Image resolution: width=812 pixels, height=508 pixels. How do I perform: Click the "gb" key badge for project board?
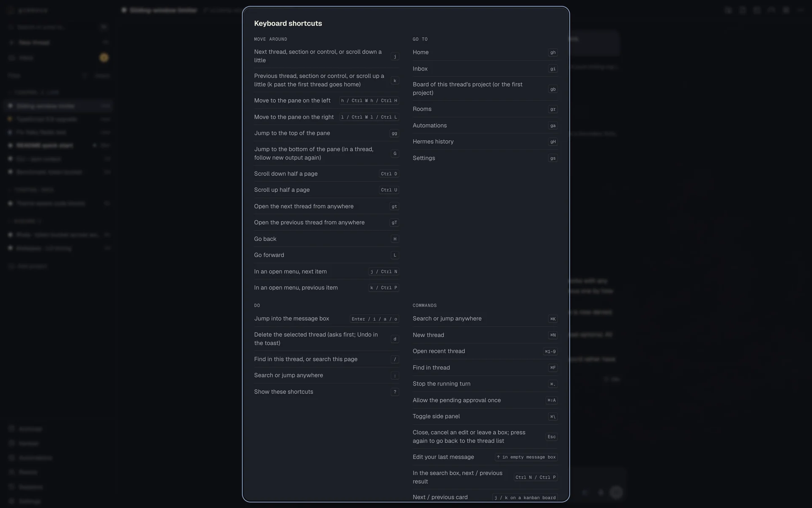click(x=553, y=89)
